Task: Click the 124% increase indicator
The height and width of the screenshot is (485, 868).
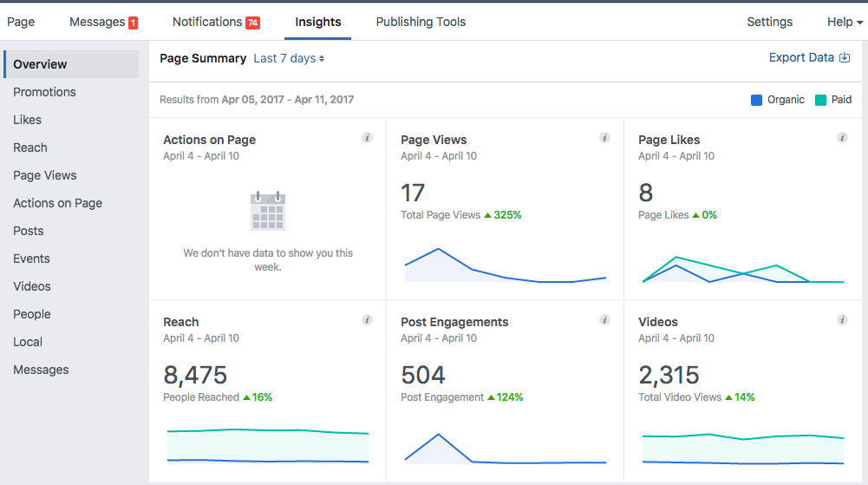Action: tap(505, 397)
